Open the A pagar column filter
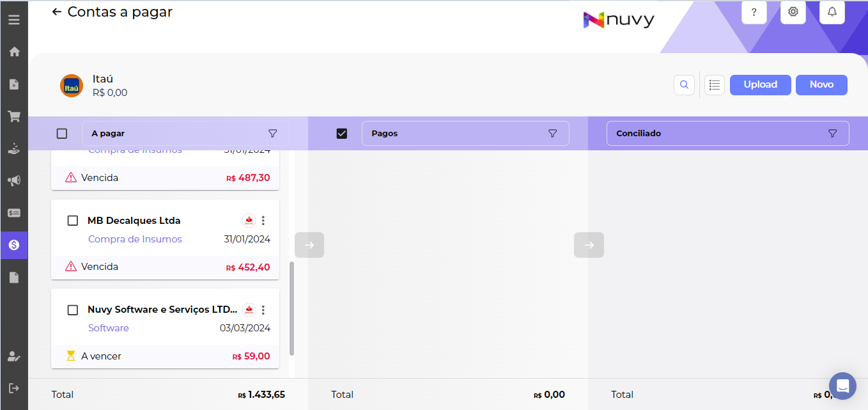The image size is (868, 410). pyautogui.click(x=273, y=134)
